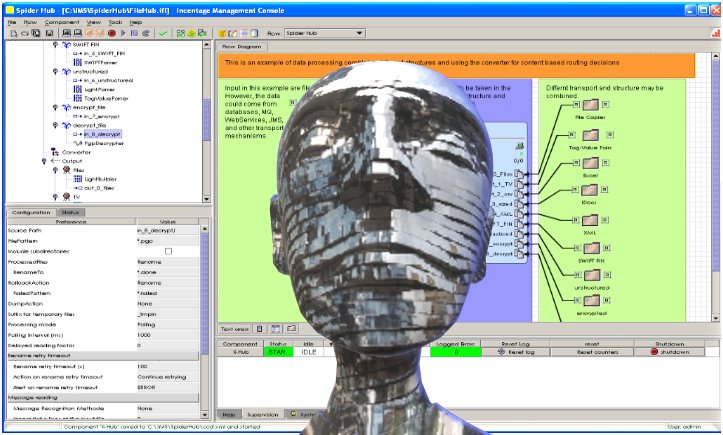Click the green STAR status cell
The width and height of the screenshot is (723, 435).
click(x=278, y=352)
